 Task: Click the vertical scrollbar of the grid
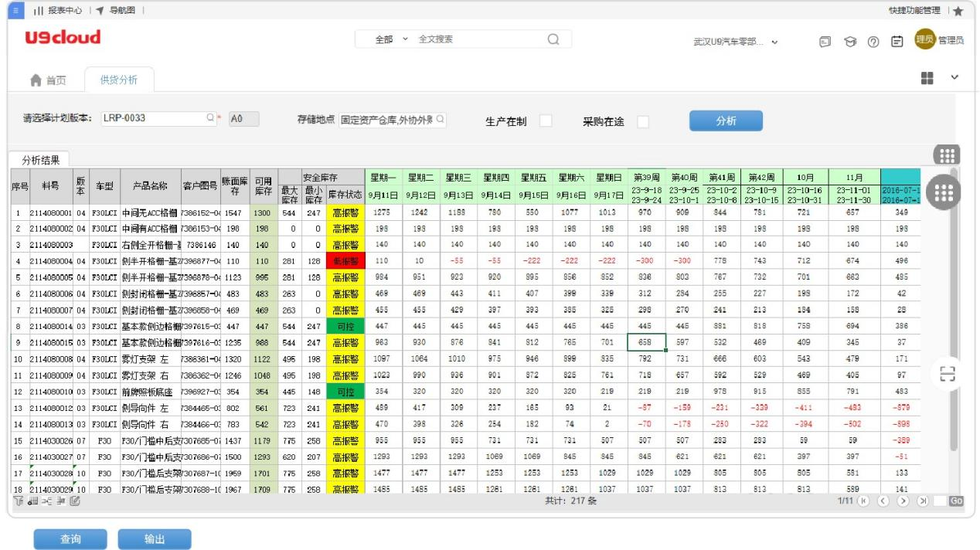click(x=953, y=309)
